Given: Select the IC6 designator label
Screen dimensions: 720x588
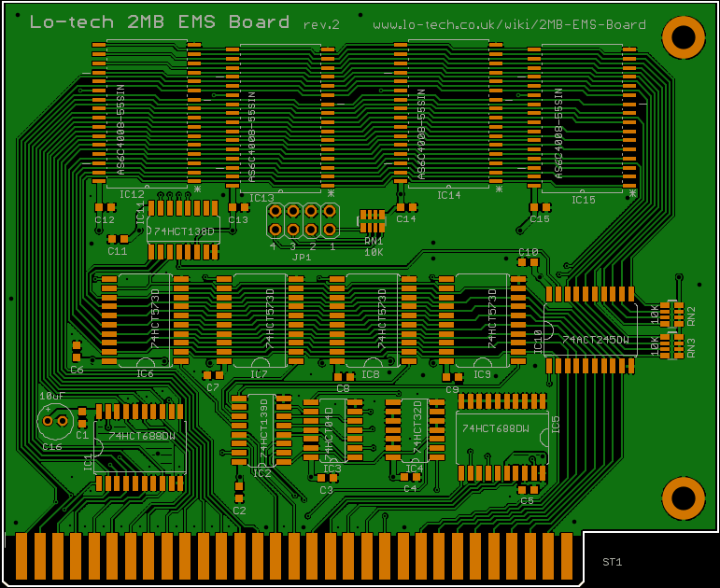Looking at the screenshot, I should click(145, 373).
